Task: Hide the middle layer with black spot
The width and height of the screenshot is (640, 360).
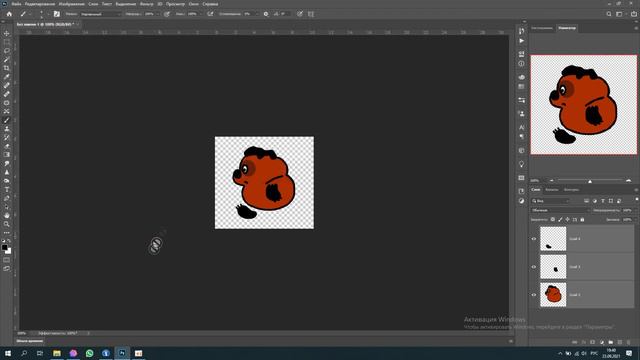Action: click(x=533, y=267)
